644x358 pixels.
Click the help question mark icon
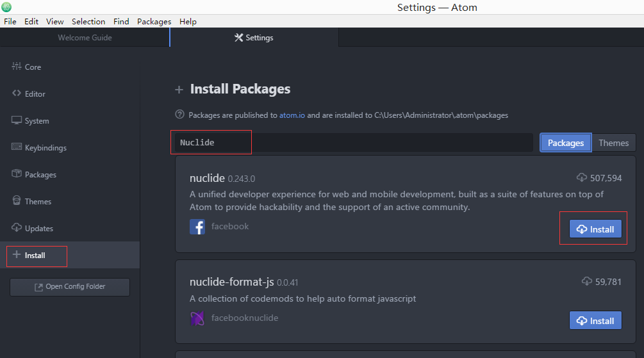pos(179,115)
